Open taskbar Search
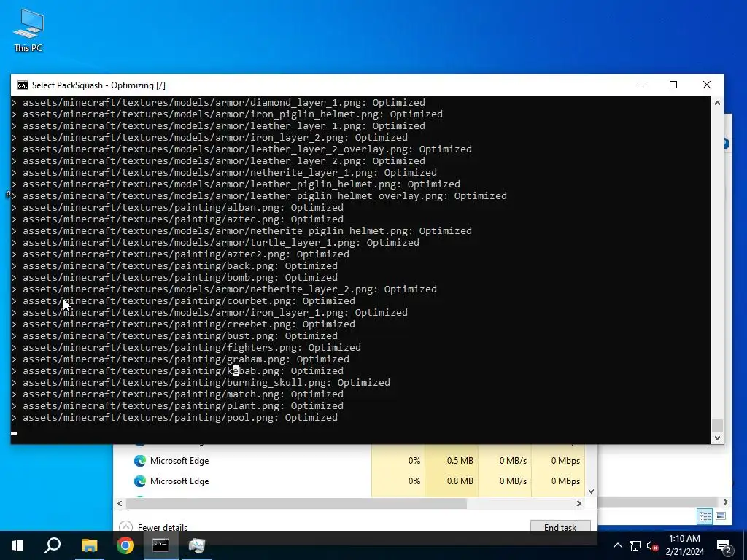Image resolution: width=747 pixels, height=560 pixels. [x=53, y=545]
